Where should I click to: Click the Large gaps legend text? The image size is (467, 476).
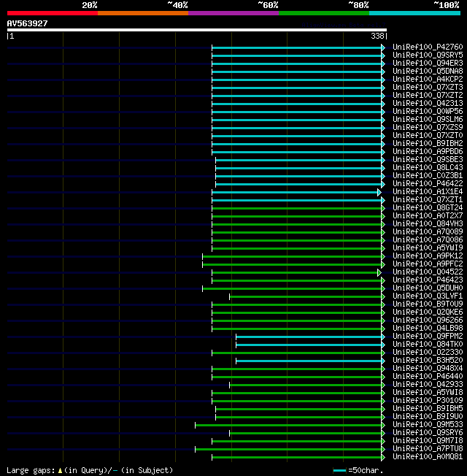[31, 471]
